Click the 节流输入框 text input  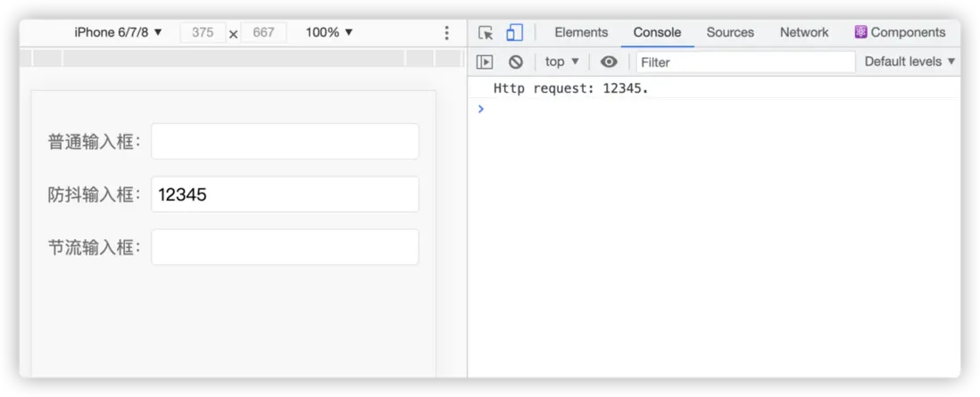tap(285, 247)
